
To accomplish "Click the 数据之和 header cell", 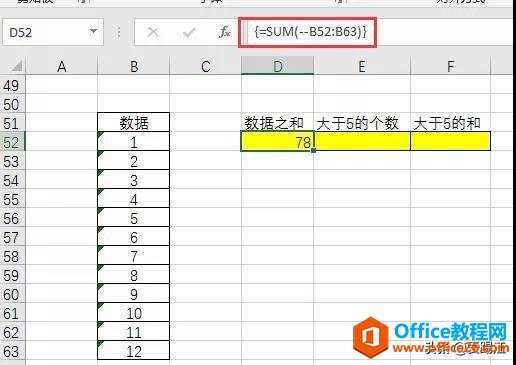I will pyautogui.click(x=277, y=123).
